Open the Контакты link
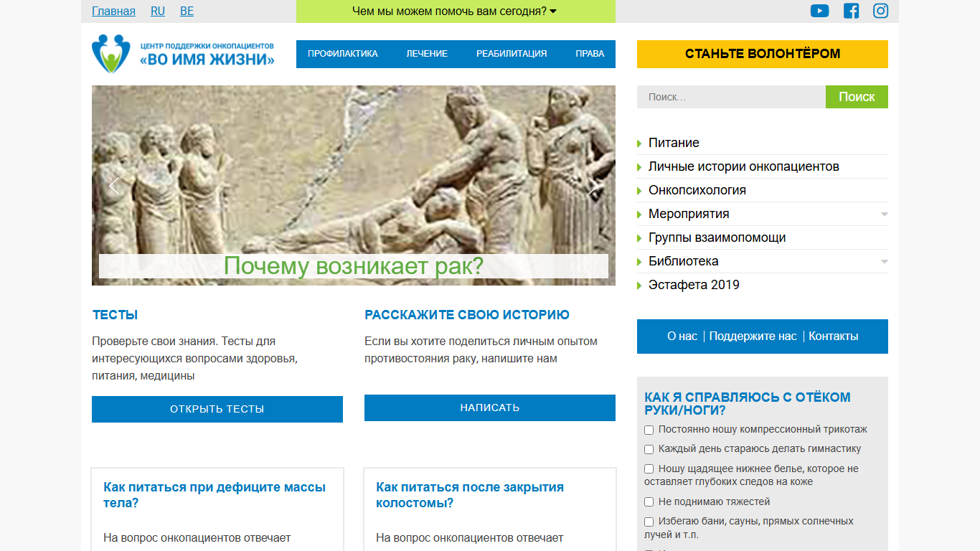 pos(833,336)
